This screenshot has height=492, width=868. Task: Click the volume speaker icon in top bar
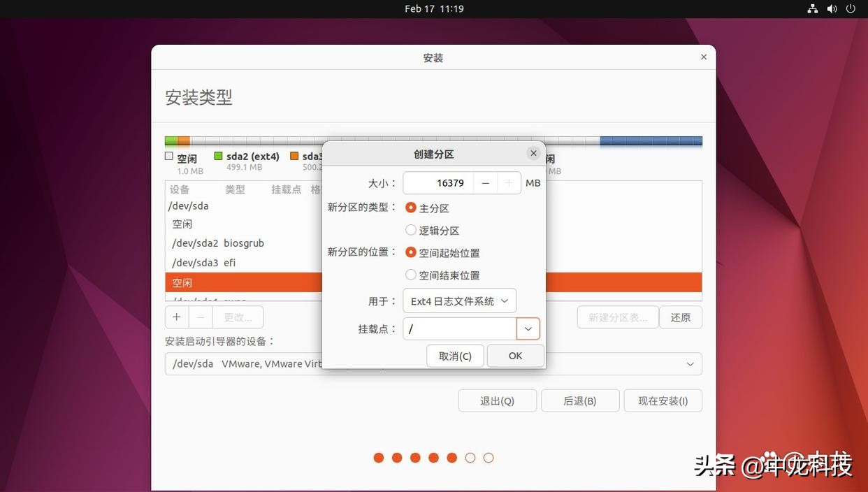831,8
